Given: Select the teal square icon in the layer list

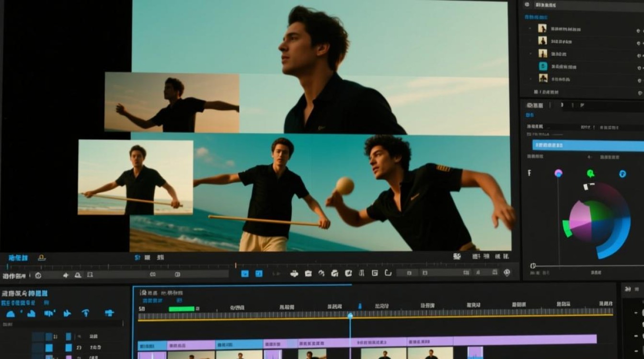Looking at the screenshot, I should 543,67.
